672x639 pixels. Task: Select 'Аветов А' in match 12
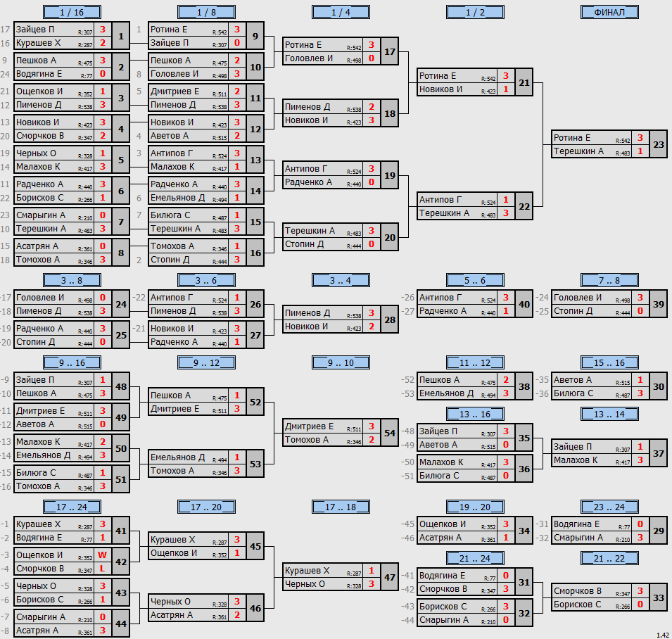click(170, 136)
